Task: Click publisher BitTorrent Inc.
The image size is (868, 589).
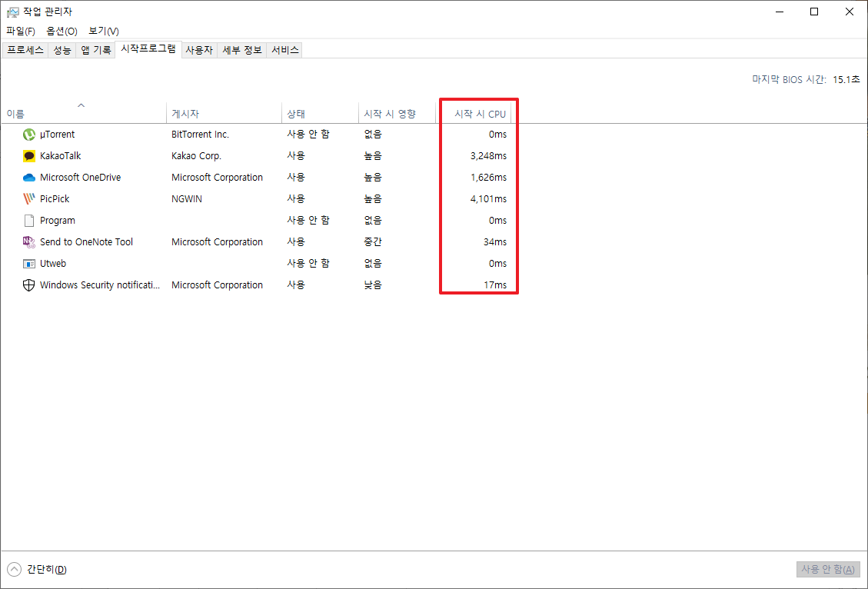Action: [x=201, y=135]
